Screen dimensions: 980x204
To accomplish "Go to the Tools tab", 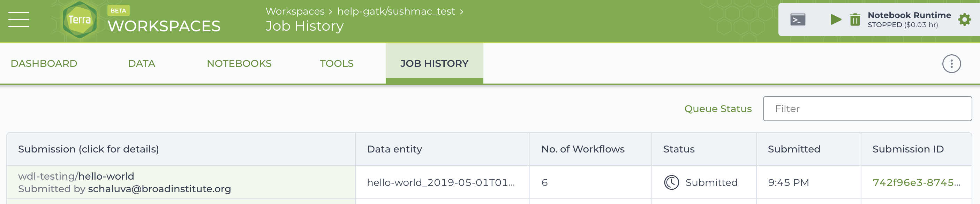I will pyautogui.click(x=337, y=63).
